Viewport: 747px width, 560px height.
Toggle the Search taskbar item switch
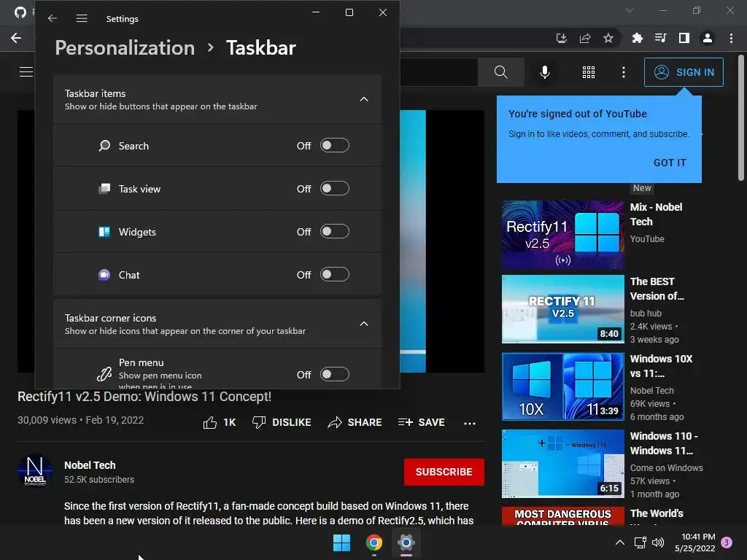pos(334,145)
